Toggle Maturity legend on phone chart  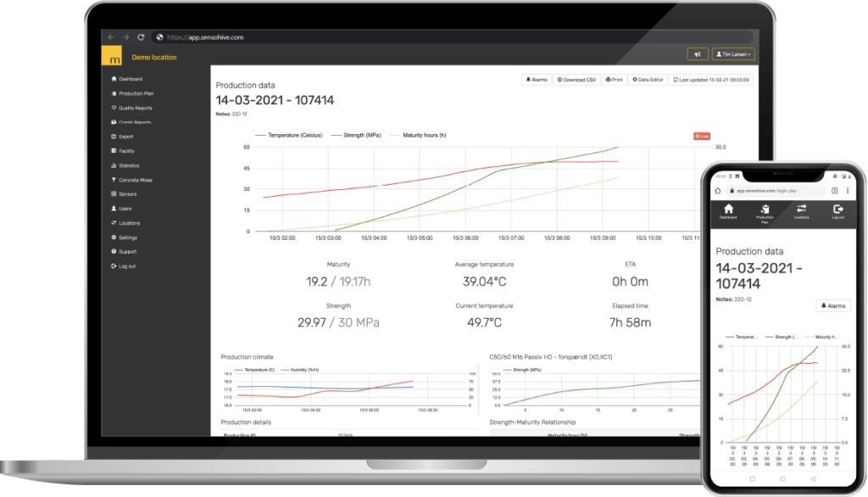tap(821, 337)
